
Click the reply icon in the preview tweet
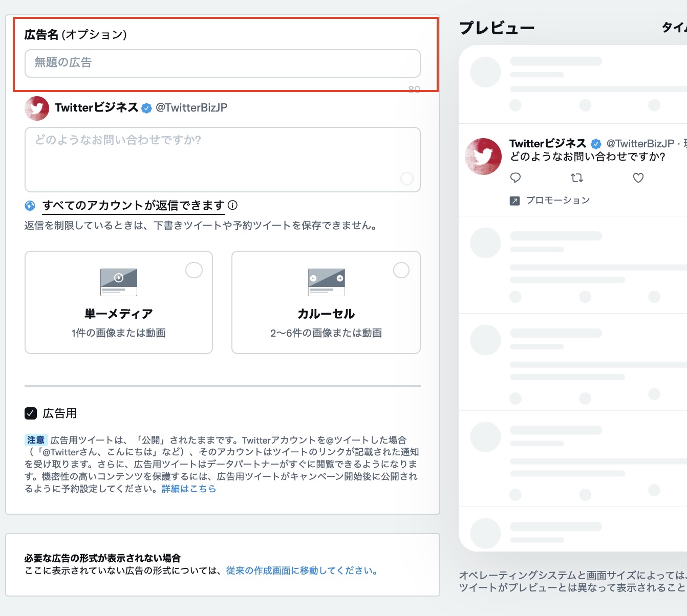pos(516,178)
